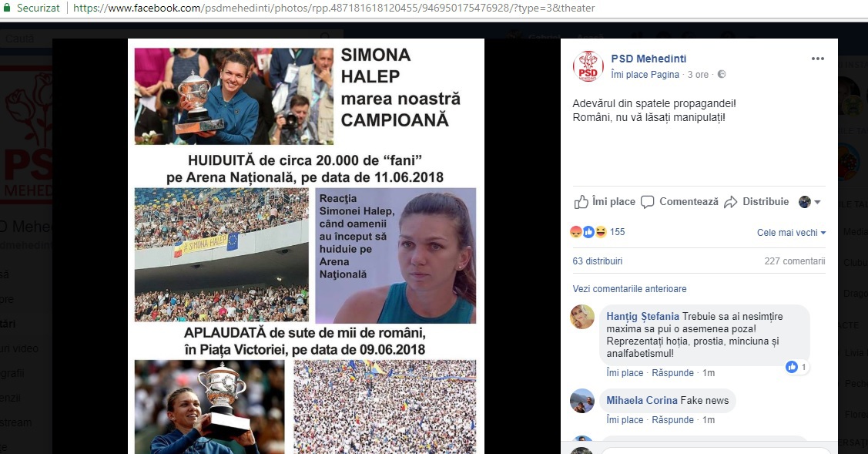Click the Distribuie share arrow icon
This screenshot has width=868, height=454.
(731, 202)
